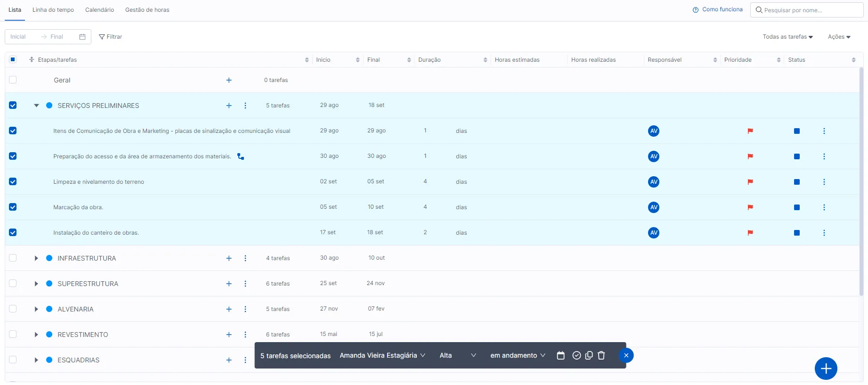This screenshot has height=385, width=868.
Task: Open more options for ESQUADRIAS stage
Action: point(245,360)
